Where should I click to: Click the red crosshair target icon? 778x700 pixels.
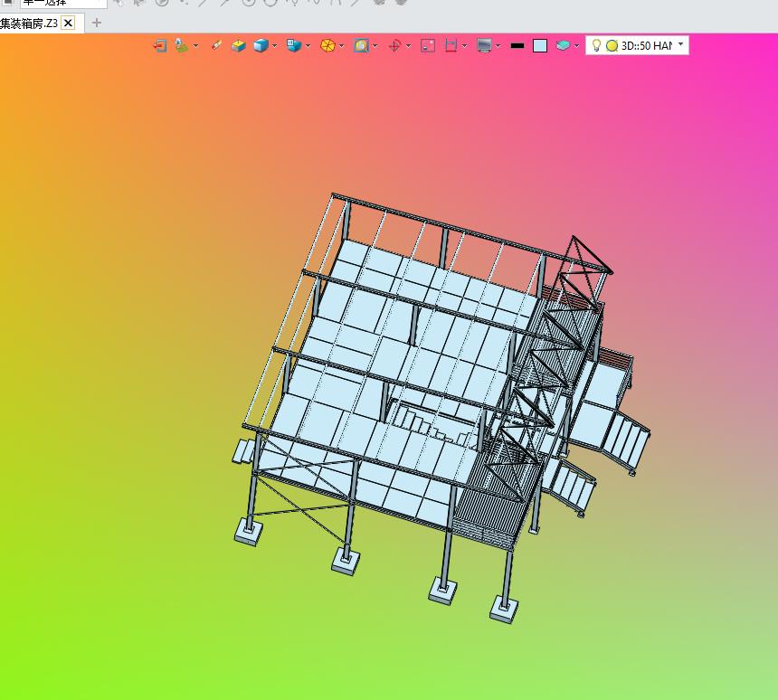click(x=395, y=45)
